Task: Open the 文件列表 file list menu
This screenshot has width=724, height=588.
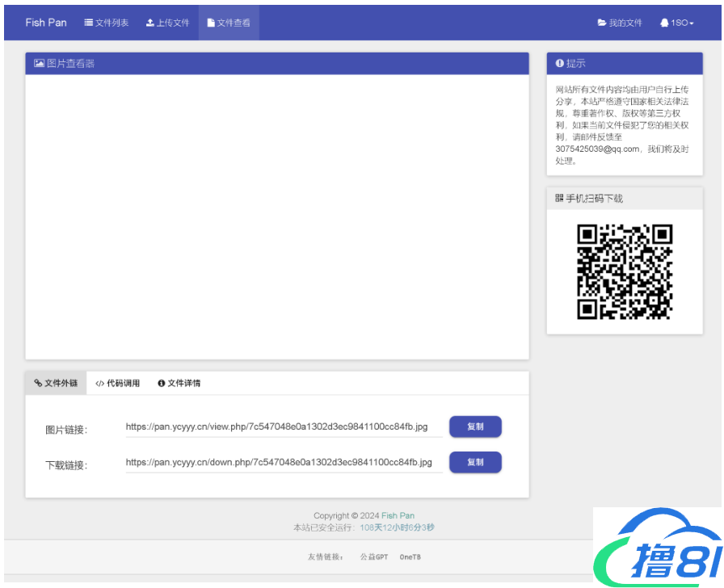Action: pos(107,23)
